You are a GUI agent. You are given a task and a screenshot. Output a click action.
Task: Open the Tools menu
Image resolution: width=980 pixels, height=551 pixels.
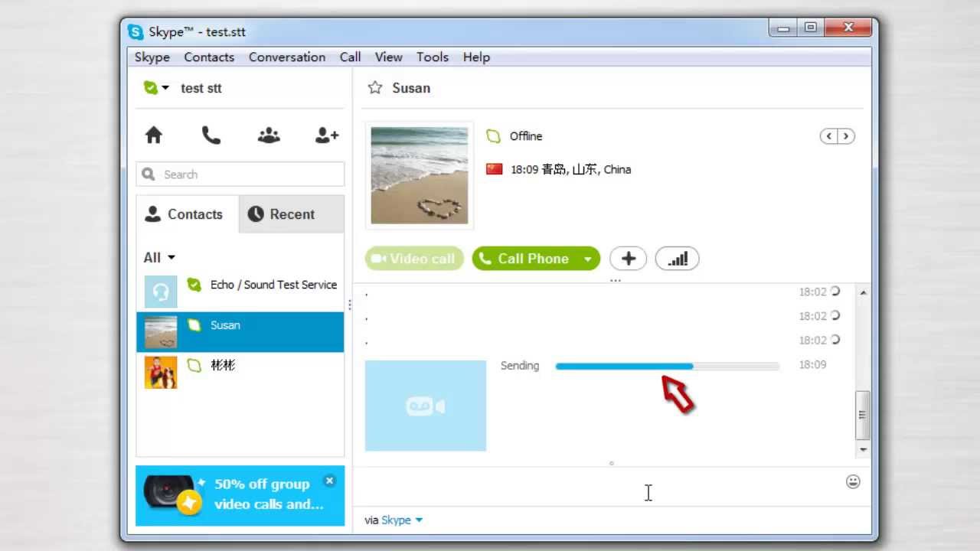(x=433, y=57)
